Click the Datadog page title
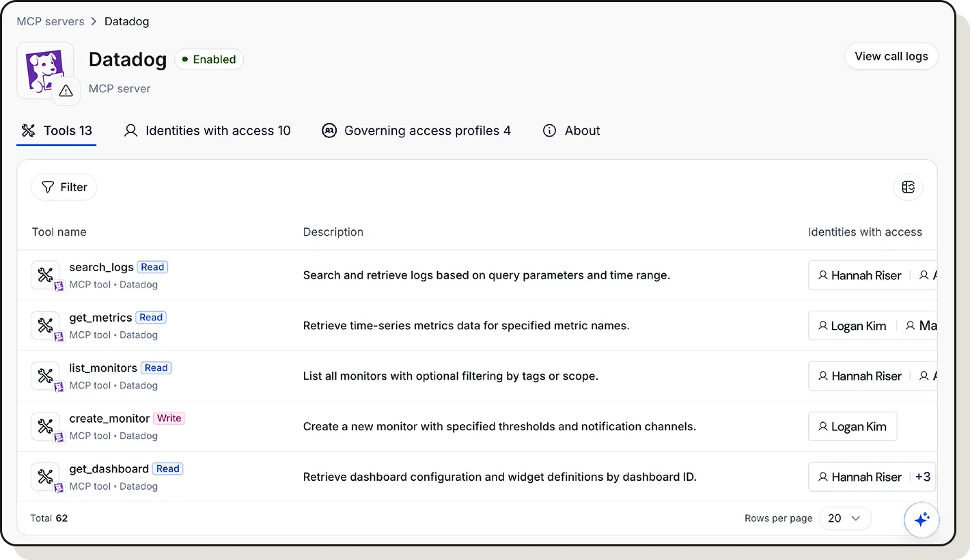Viewport: 970px width, 560px height. click(x=128, y=59)
